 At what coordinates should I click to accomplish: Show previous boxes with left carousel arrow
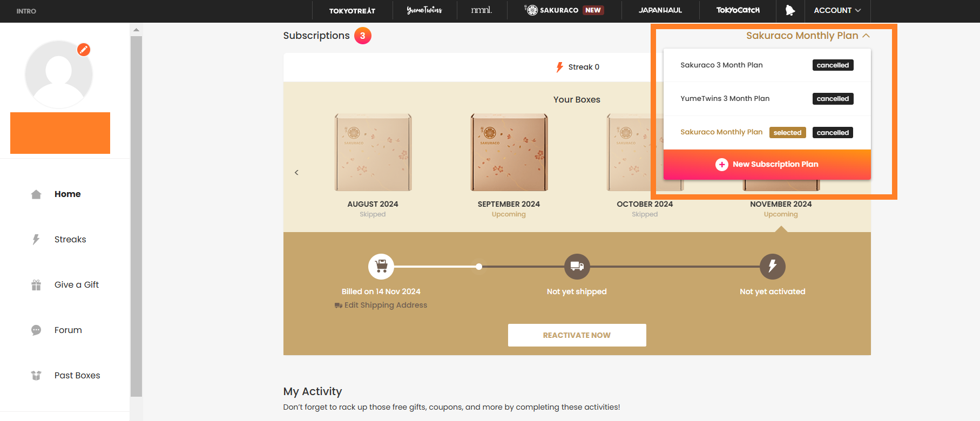[296, 173]
